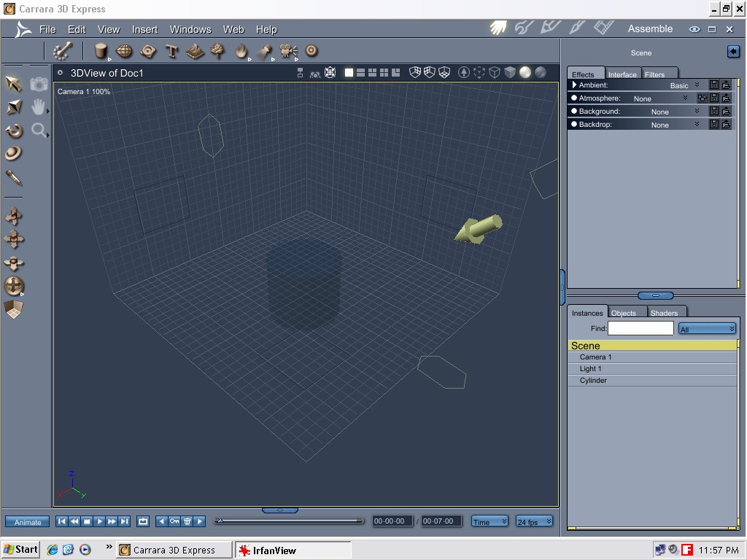Open the 24 fps frame rate dropdown
The height and width of the screenshot is (560, 747).
pyautogui.click(x=534, y=521)
